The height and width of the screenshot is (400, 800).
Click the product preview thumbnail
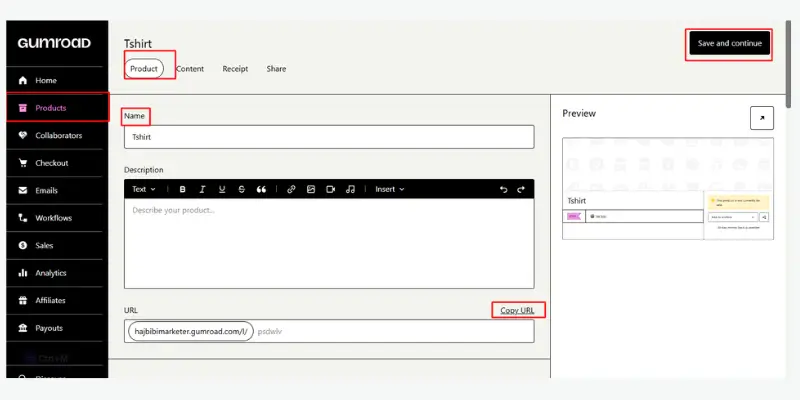coord(668,189)
